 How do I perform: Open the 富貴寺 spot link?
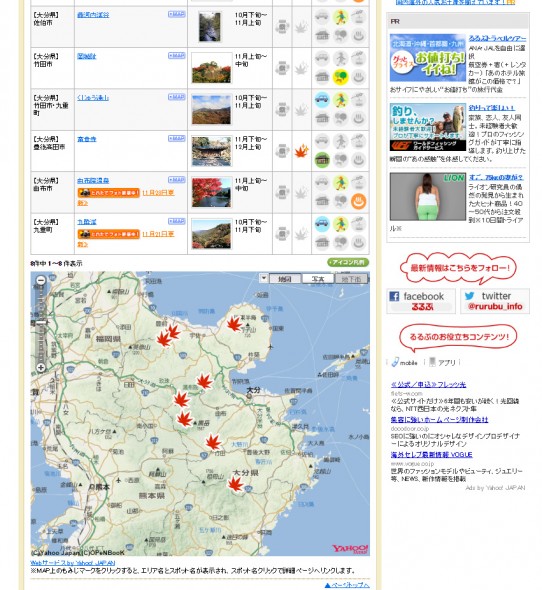point(87,139)
